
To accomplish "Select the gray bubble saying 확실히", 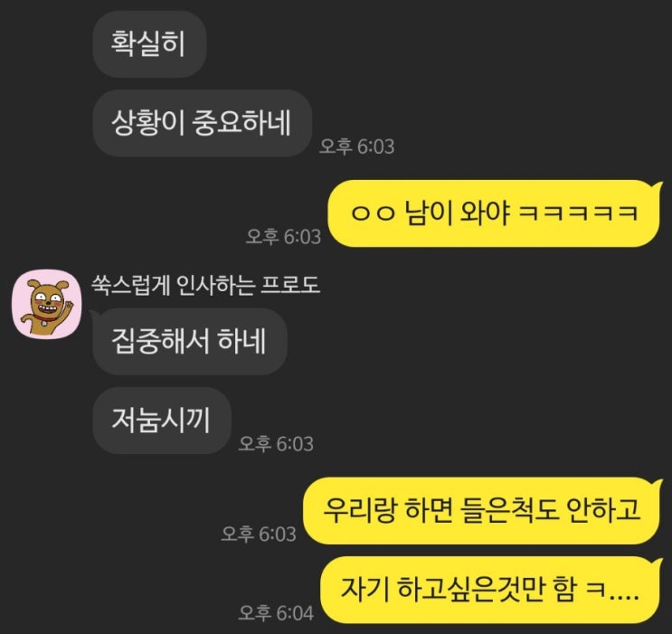I will [x=149, y=44].
